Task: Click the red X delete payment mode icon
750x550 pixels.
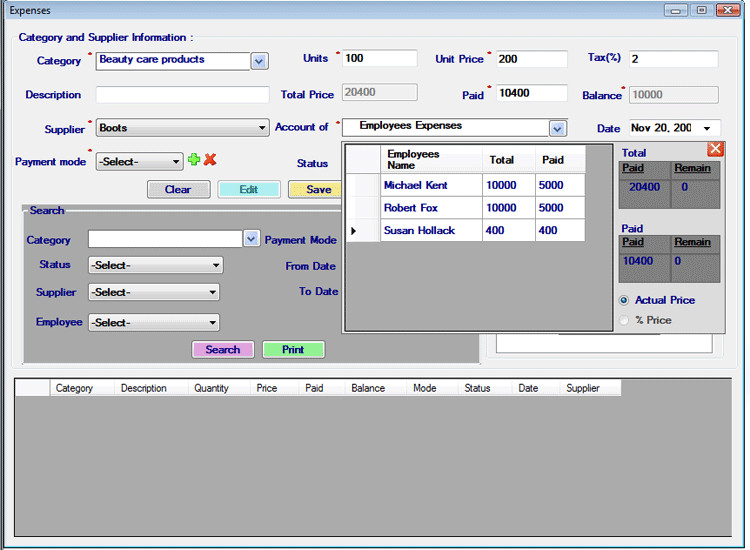Action: [210, 159]
